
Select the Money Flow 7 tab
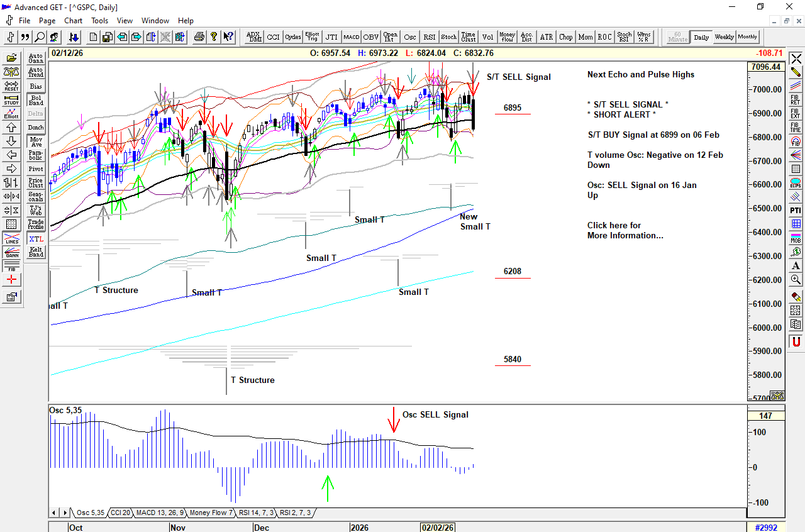pos(211,513)
